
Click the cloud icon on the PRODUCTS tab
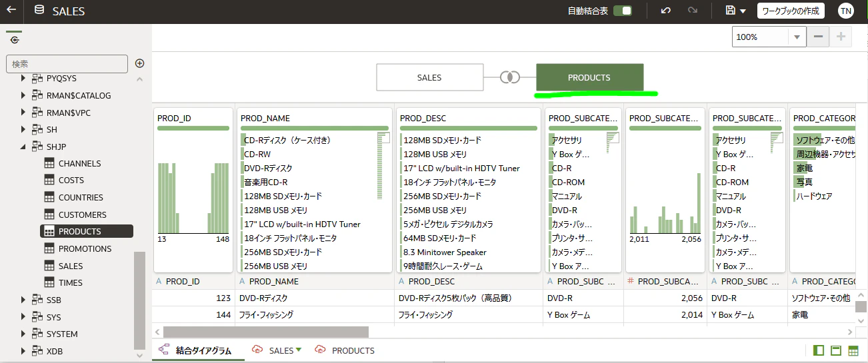[x=320, y=350]
